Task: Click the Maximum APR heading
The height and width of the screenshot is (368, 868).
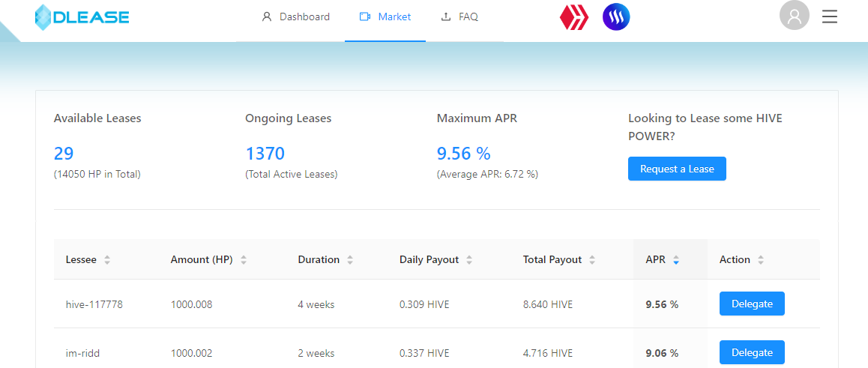Action: pos(477,118)
